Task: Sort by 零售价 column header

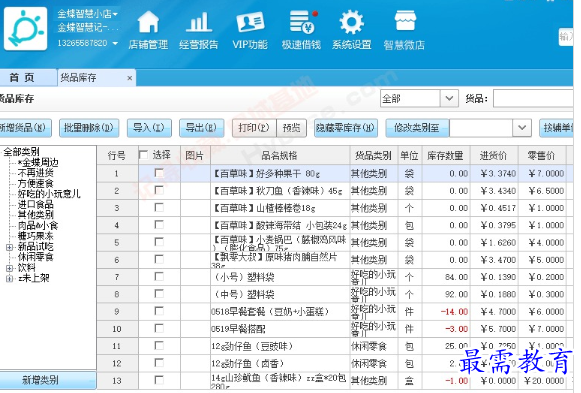Action: point(542,156)
